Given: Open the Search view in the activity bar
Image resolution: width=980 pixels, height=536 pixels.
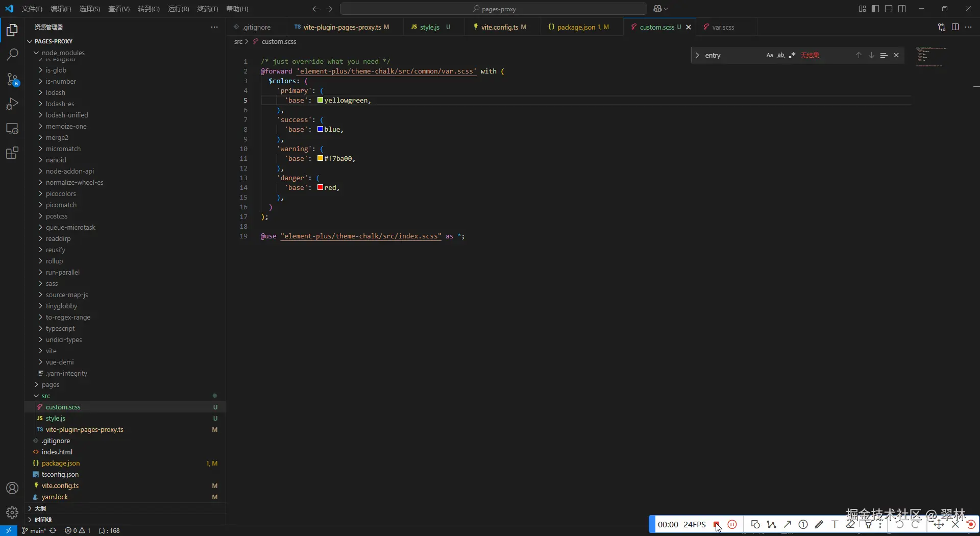Looking at the screenshot, I should point(12,54).
